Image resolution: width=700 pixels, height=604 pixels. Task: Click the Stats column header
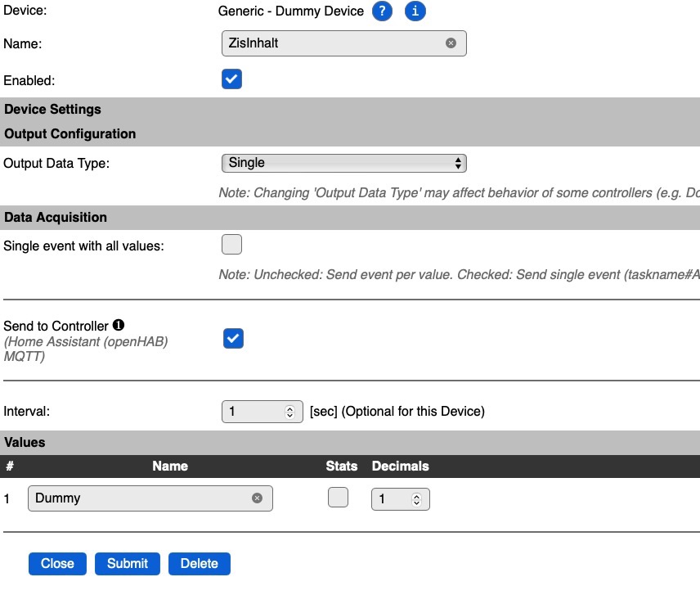(x=342, y=466)
